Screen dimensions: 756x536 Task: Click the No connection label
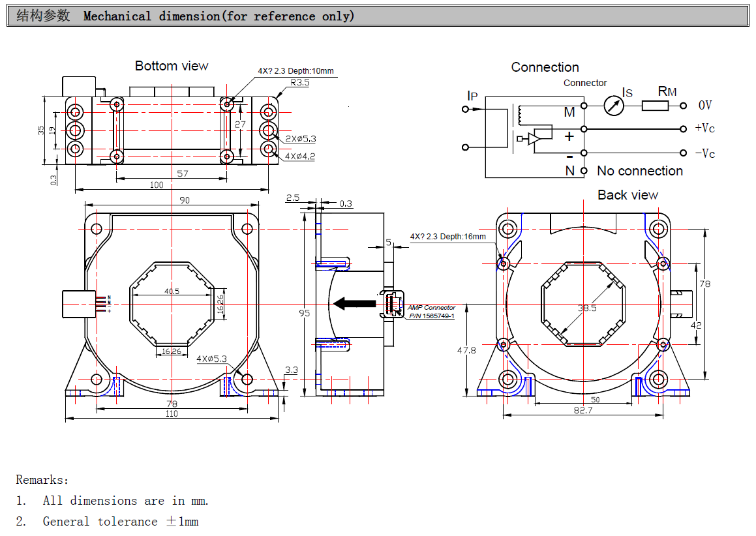(x=639, y=171)
